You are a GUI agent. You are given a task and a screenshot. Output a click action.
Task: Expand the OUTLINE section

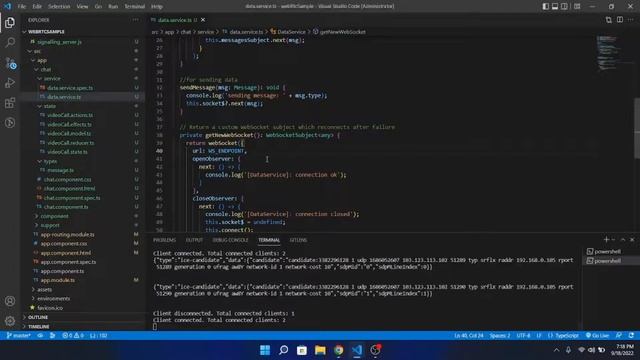pyautogui.click(x=38, y=317)
